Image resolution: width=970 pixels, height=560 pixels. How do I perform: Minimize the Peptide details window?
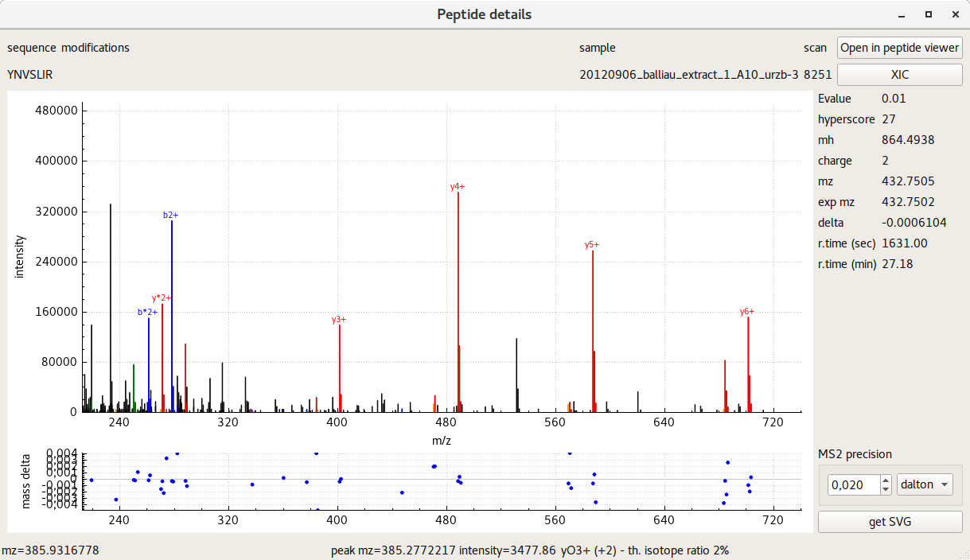point(902,14)
